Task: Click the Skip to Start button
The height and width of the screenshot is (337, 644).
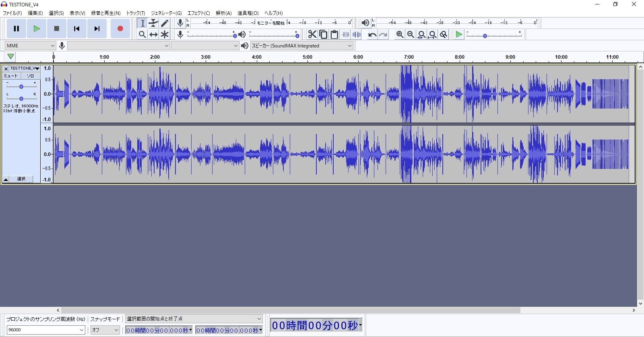Action: pos(76,29)
